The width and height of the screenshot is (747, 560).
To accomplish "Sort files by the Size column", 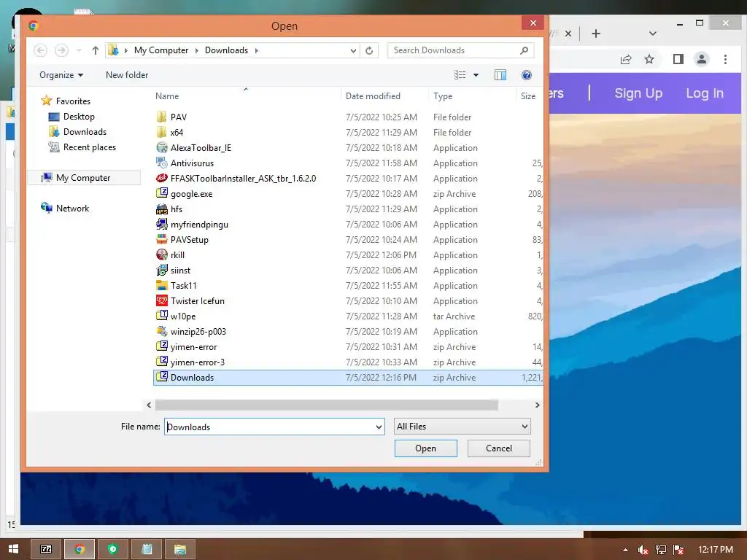I will pos(530,96).
